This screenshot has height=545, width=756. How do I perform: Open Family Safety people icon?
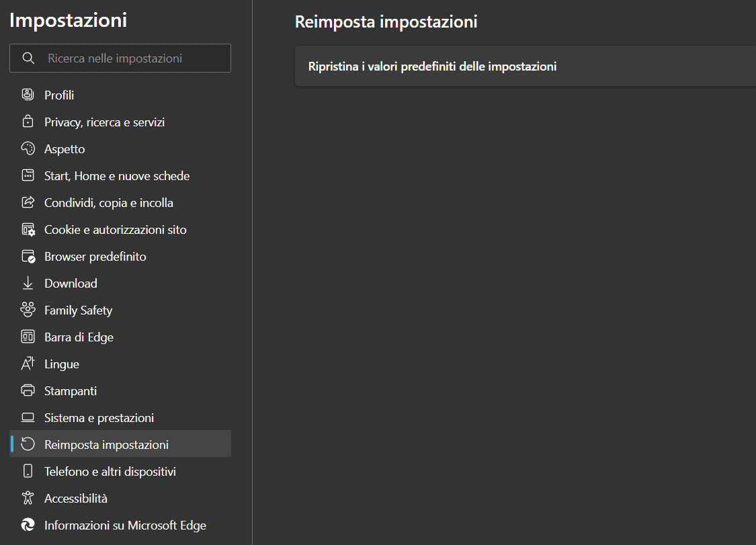[x=28, y=310]
